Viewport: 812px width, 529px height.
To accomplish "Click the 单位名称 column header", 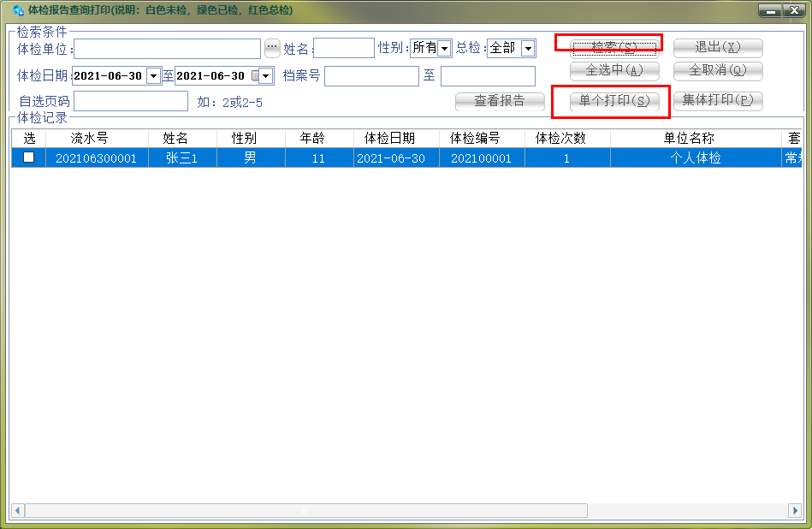I will (x=696, y=139).
